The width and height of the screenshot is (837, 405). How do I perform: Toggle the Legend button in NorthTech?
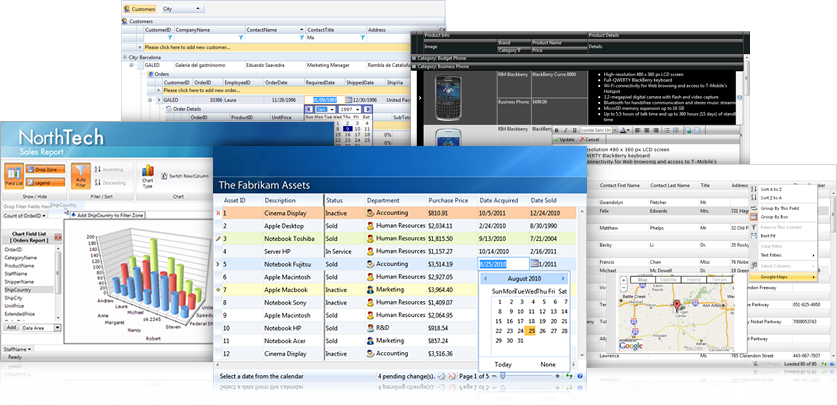coord(45,182)
